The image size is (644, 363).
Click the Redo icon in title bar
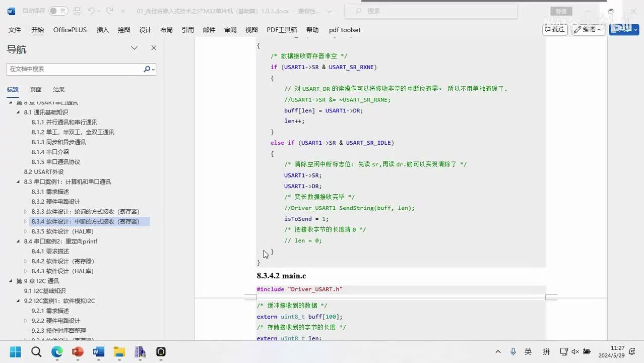[109, 11]
